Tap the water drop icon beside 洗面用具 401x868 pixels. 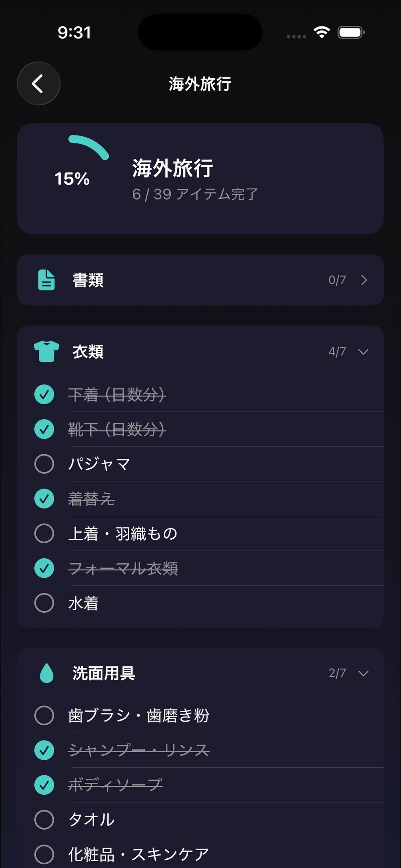[x=46, y=673]
